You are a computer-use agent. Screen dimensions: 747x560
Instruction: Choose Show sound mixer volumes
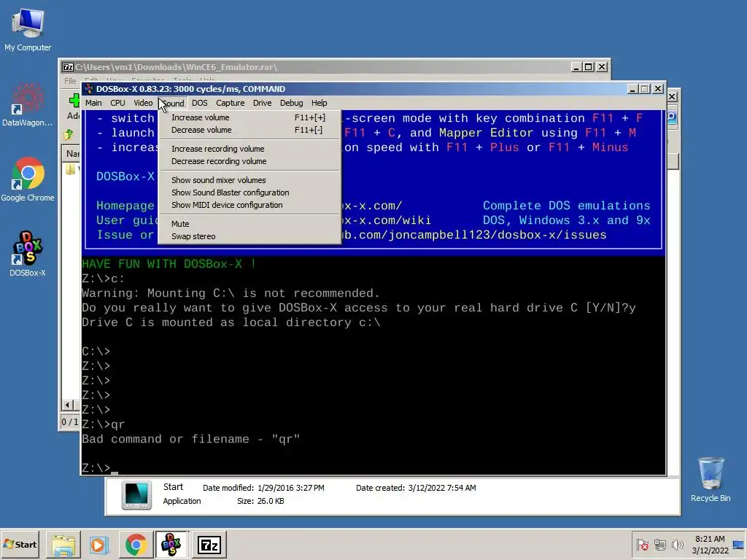coord(249,180)
